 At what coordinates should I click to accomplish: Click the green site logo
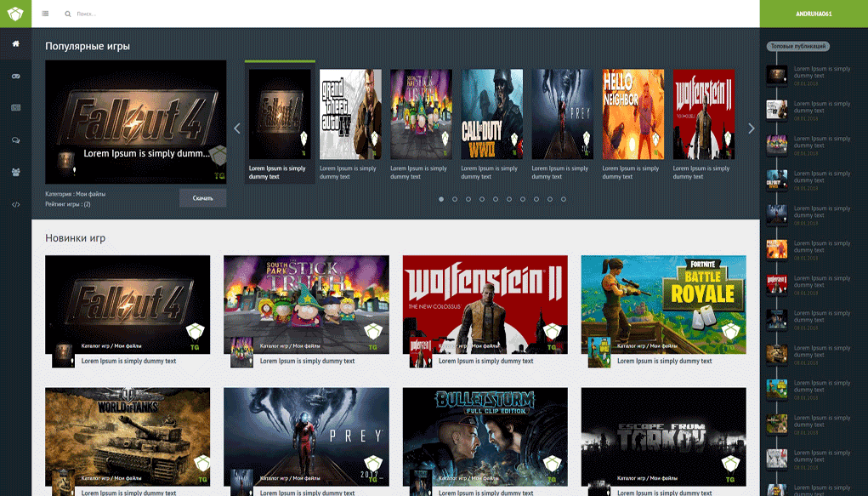(x=15, y=14)
